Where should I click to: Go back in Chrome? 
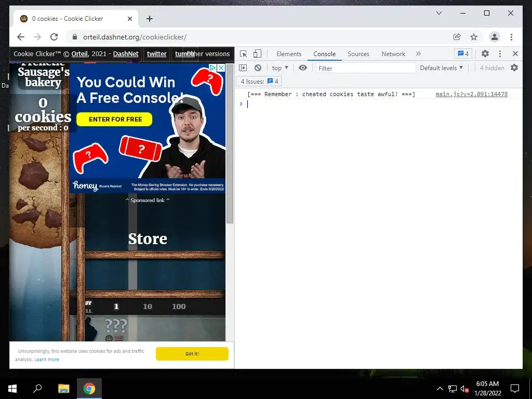click(x=21, y=37)
